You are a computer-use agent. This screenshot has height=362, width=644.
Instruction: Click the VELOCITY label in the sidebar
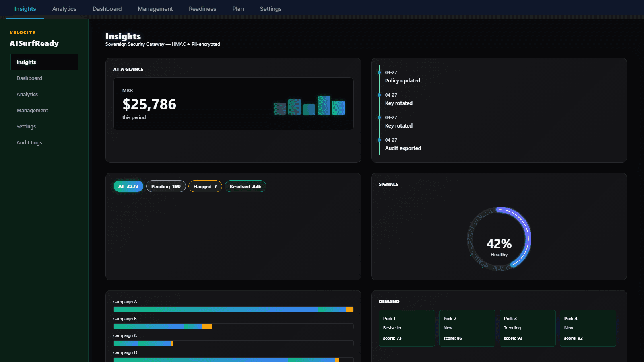click(x=23, y=33)
